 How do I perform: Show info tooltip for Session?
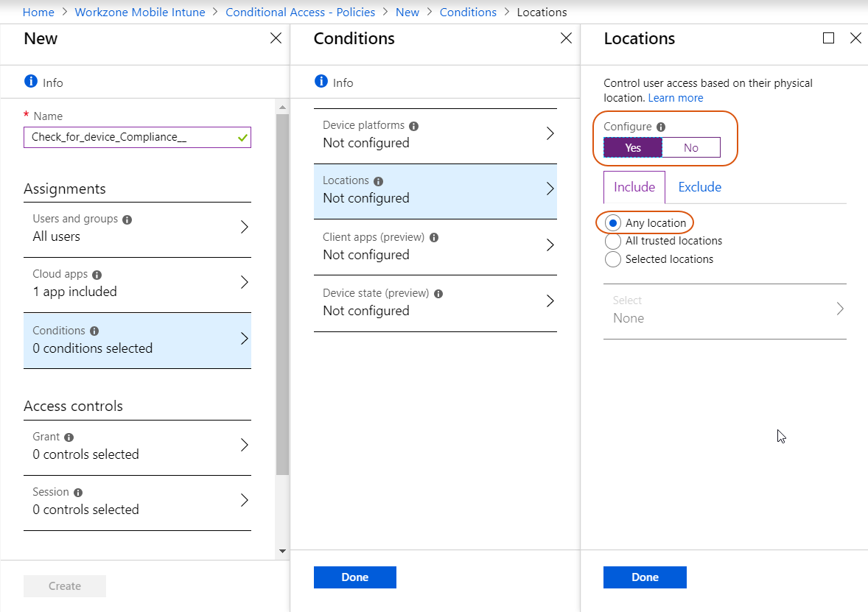78,493
